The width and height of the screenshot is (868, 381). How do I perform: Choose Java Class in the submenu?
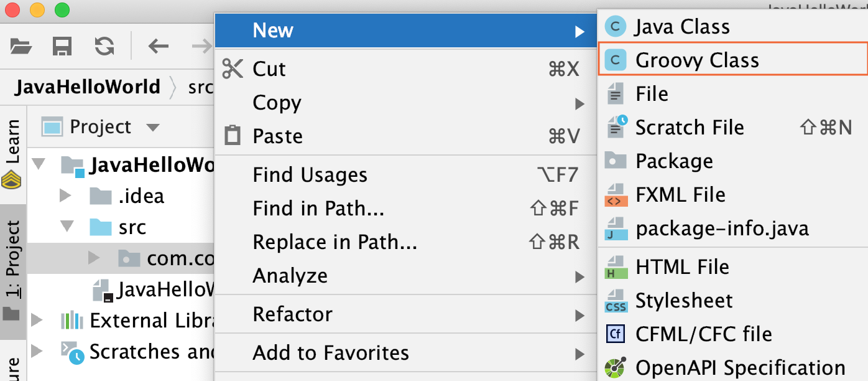[x=732, y=27]
